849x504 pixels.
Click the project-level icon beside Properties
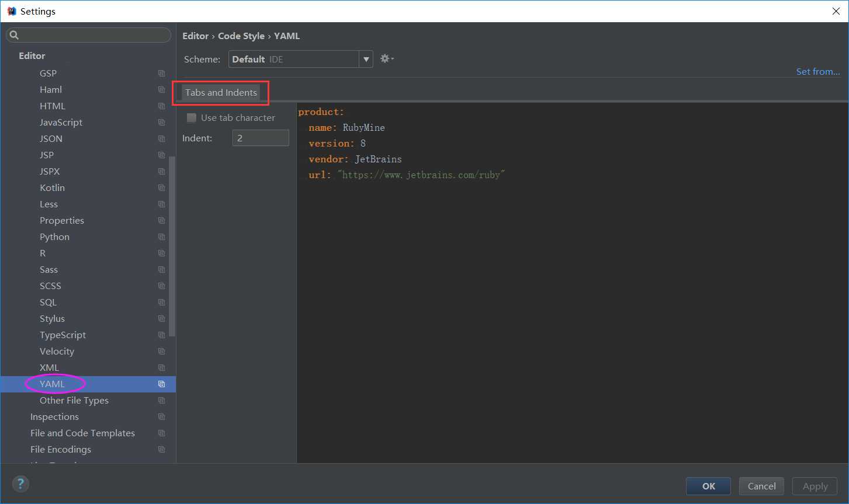(161, 221)
